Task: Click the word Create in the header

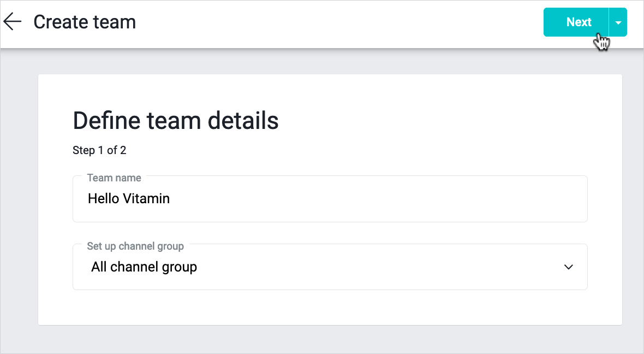Action: 60,22
